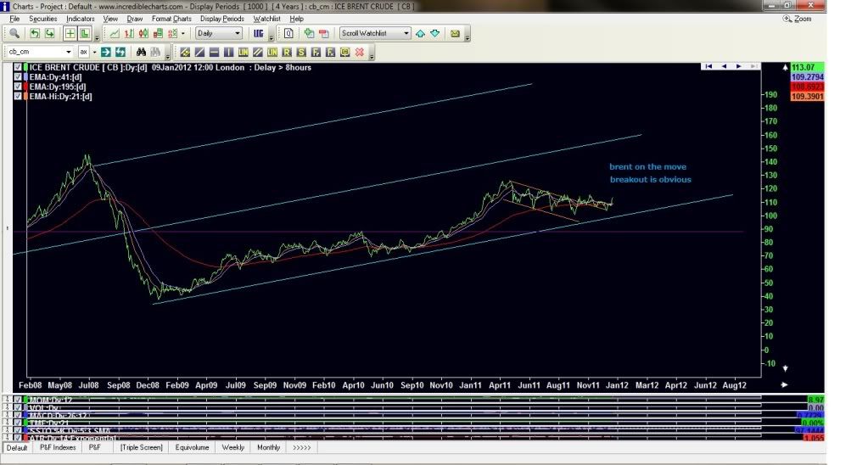Screen dimensions: 868x465
Task: Click the red EMA:Dy:195 color swatch
Action: pyautogui.click(x=25, y=87)
